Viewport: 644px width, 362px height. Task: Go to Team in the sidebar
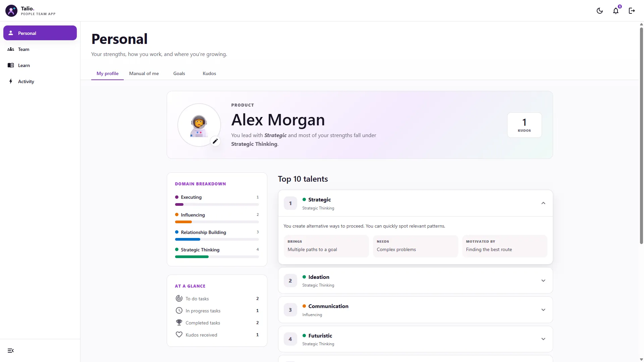pos(40,49)
